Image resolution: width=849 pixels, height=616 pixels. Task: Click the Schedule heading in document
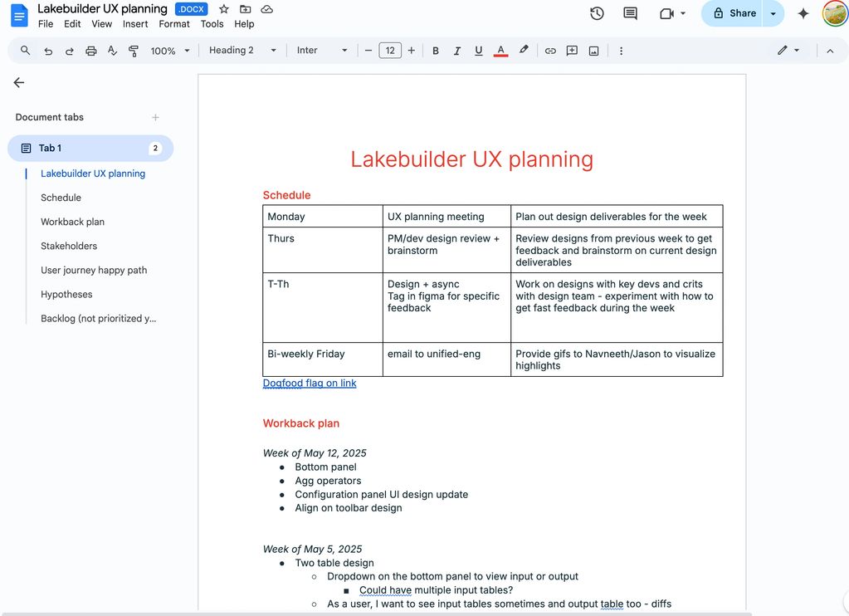click(x=286, y=195)
